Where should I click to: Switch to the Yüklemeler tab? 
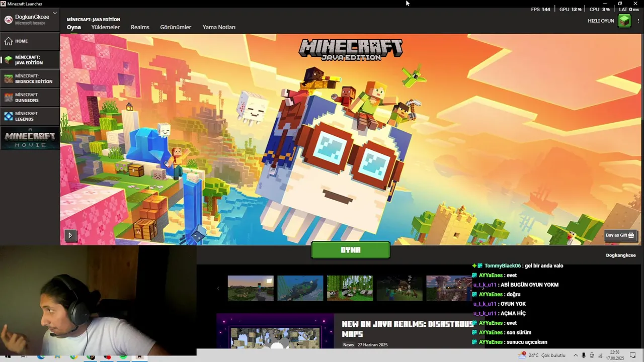coord(106,27)
